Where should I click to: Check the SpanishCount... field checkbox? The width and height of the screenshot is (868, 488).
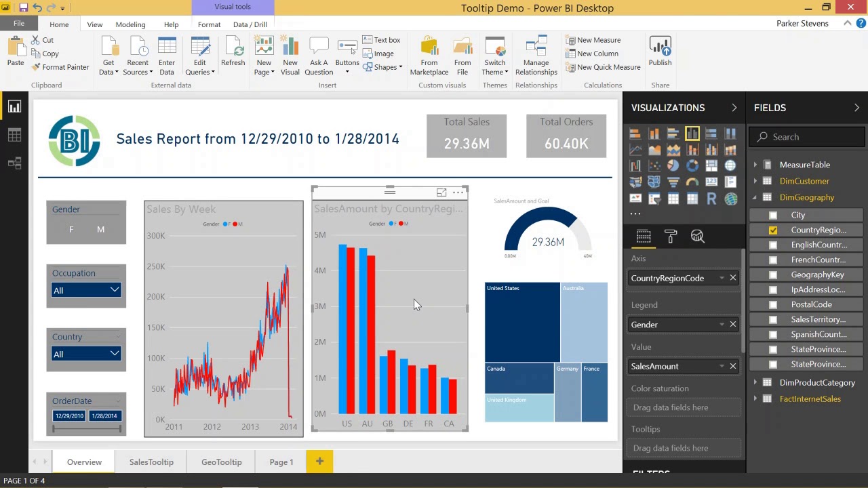click(x=773, y=335)
